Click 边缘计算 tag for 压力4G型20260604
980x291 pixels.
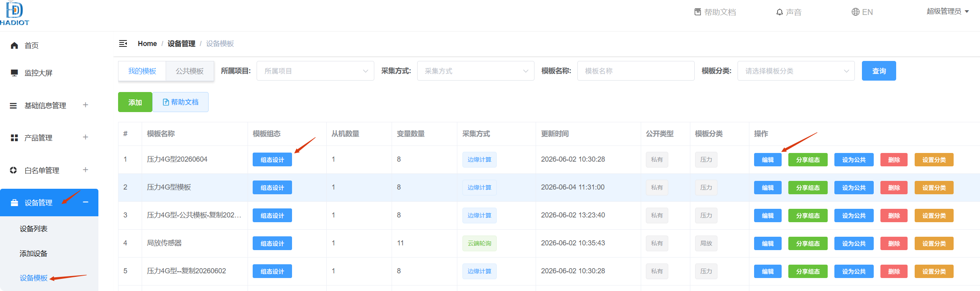(x=479, y=160)
